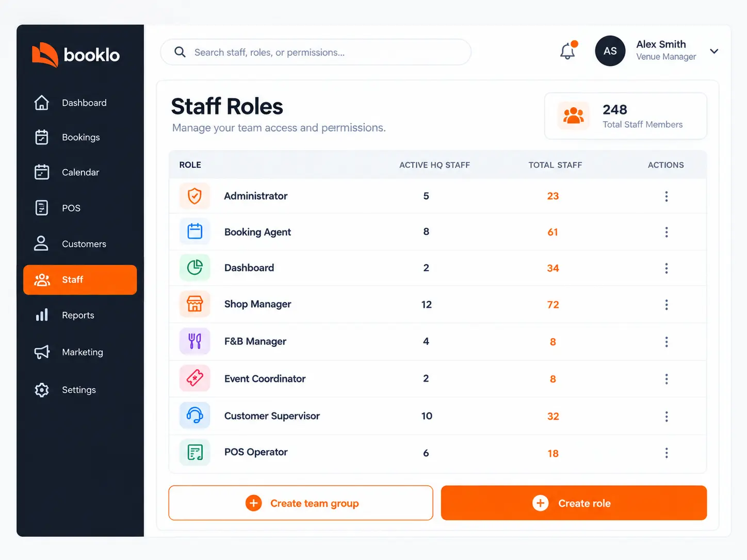Open Customers in the sidebar
The image size is (747, 560).
[80, 244]
